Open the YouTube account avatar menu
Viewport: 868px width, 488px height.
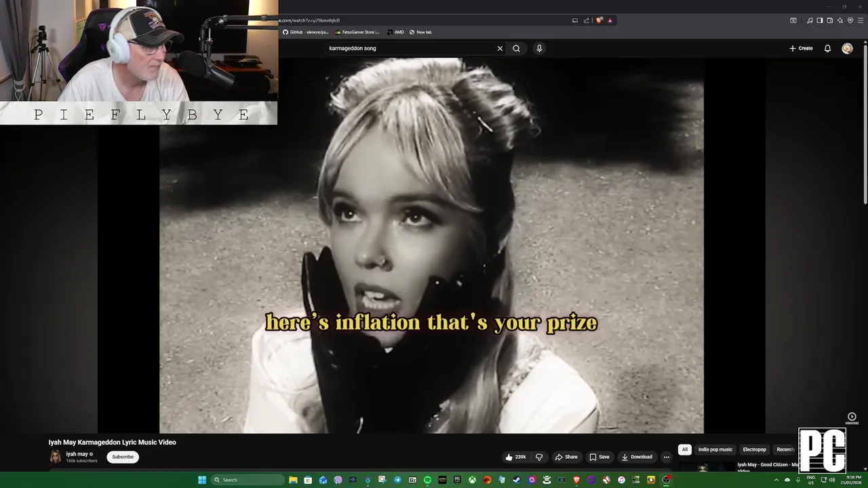pos(847,48)
